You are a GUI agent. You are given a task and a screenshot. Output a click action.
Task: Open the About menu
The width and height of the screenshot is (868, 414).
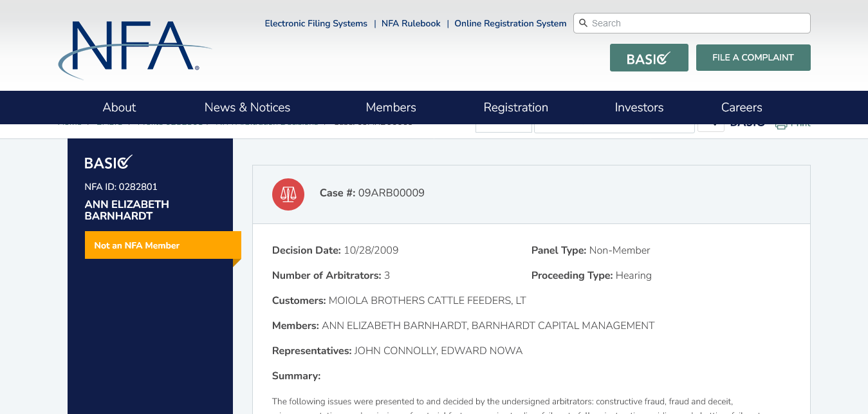tap(119, 108)
